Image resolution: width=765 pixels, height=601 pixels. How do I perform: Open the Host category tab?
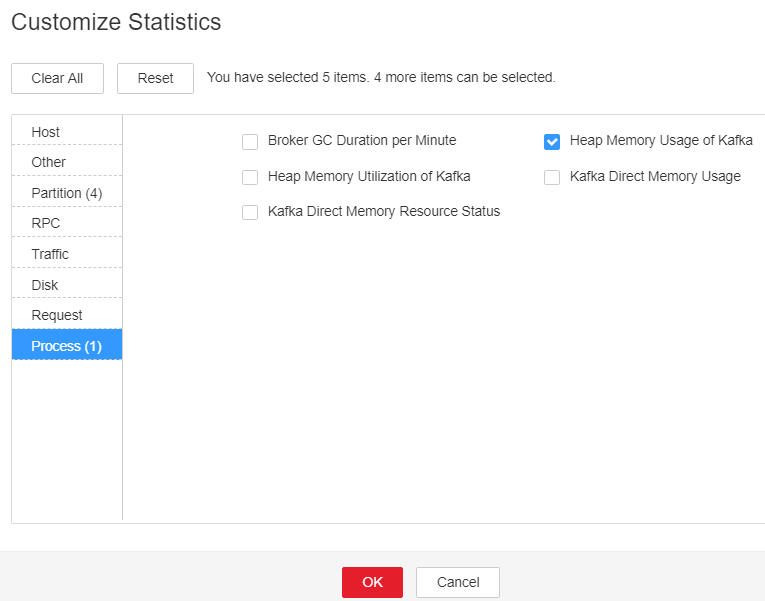67,131
